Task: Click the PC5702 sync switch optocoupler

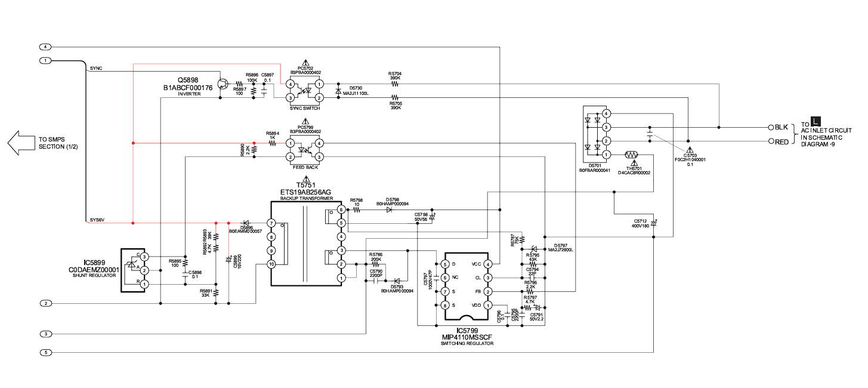Action: (305, 90)
